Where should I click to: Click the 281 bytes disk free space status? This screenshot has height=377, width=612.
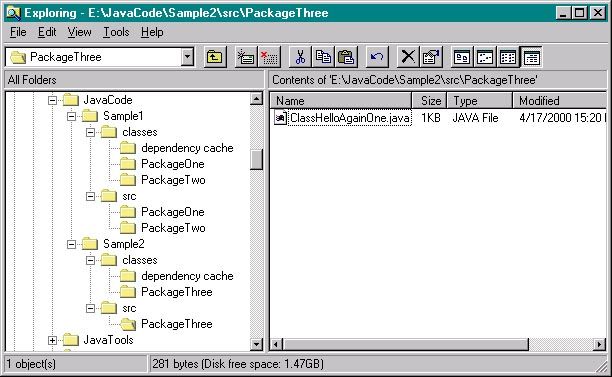point(238,364)
